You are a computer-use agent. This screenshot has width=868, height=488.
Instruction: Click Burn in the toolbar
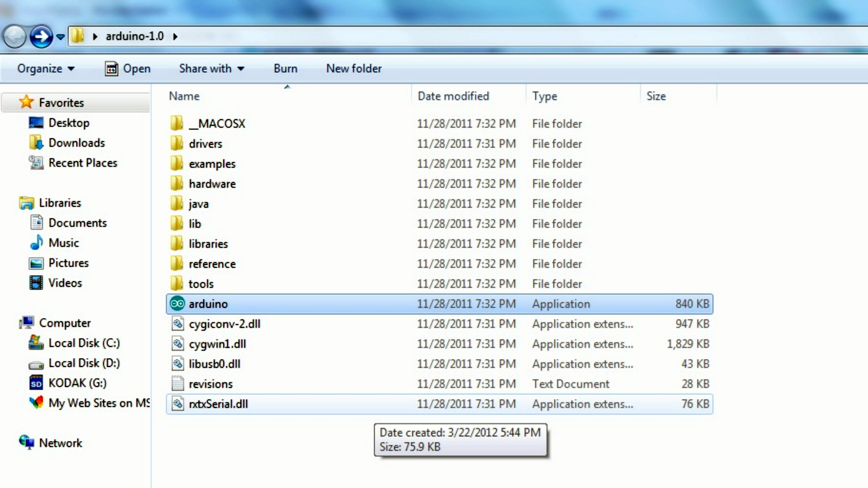(285, 68)
